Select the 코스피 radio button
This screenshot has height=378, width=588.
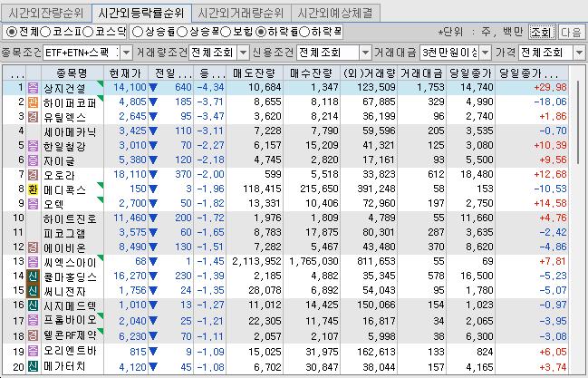pos(45,33)
